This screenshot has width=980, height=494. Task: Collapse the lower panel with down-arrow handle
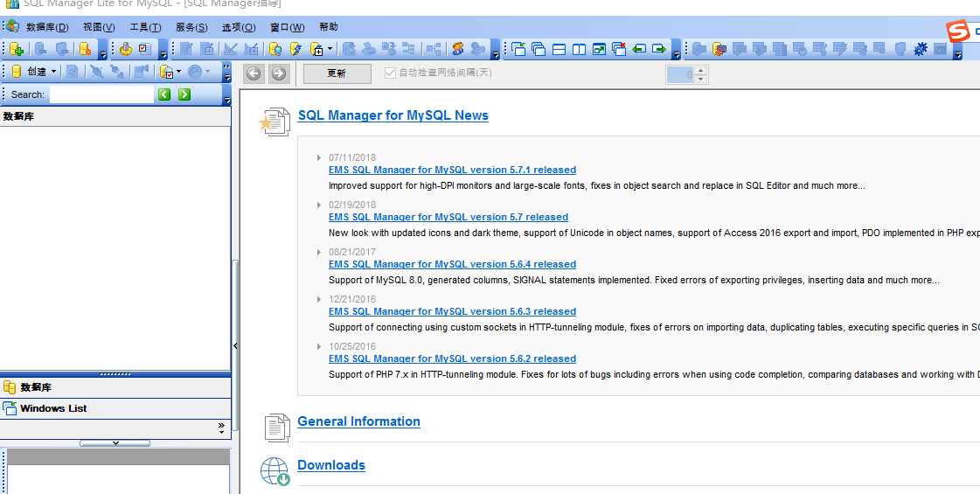coord(115,442)
